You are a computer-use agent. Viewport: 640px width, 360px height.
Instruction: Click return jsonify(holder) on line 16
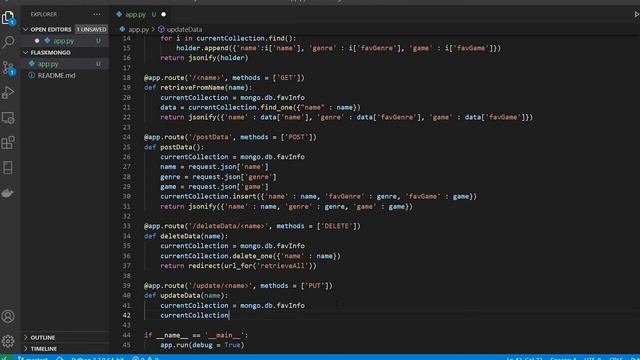(204, 58)
